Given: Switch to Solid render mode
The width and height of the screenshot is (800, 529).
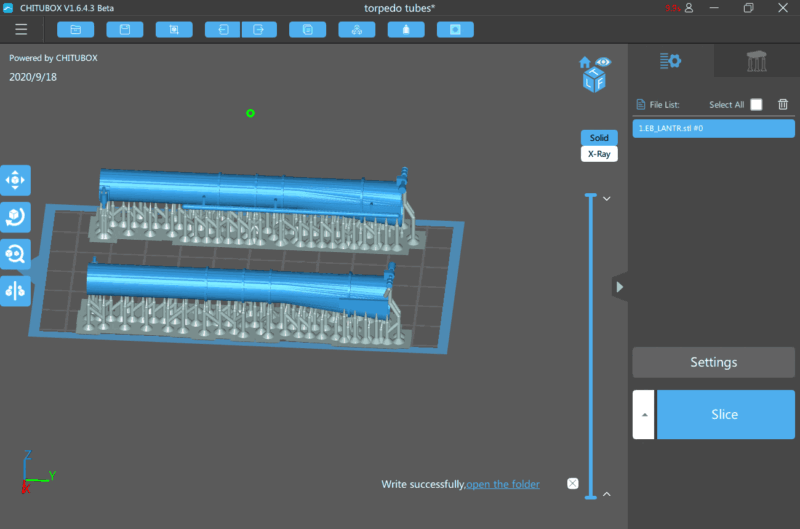Looking at the screenshot, I should (599, 138).
